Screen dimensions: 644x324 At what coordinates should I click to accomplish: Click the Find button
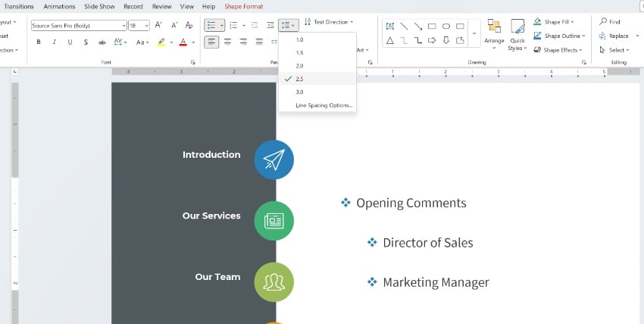point(611,22)
